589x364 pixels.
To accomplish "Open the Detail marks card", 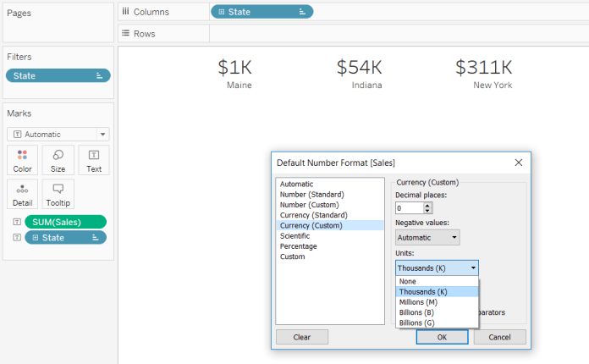I will (x=22, y=194).
